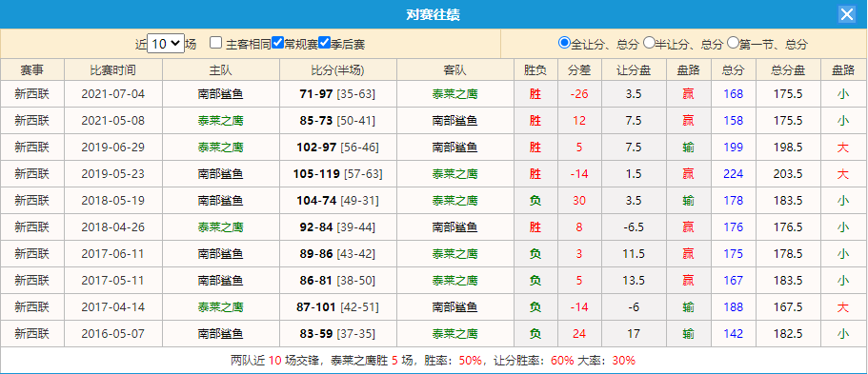The height and width of the screenshot is (374, 868).
Task: Click home team 泰莱之鹰 on 2021-05-08 row
Action: click(220, 121)
